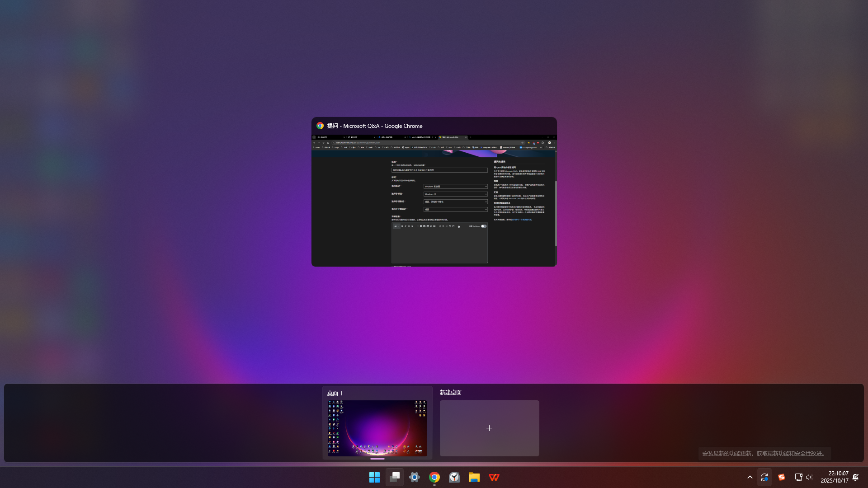Viewport: 868px width, 488px height.
Task: Open the Sogou input method tray icon
Action: tap(782, 477)
